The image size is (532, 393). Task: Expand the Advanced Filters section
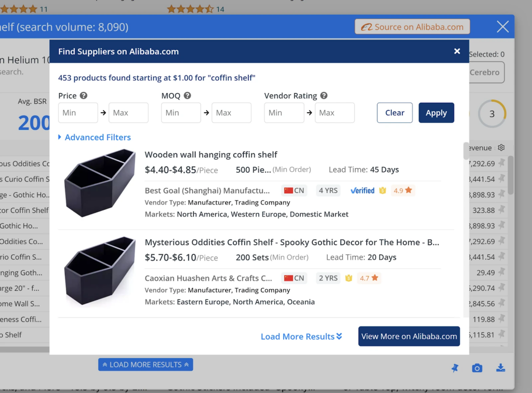(95, 137)
